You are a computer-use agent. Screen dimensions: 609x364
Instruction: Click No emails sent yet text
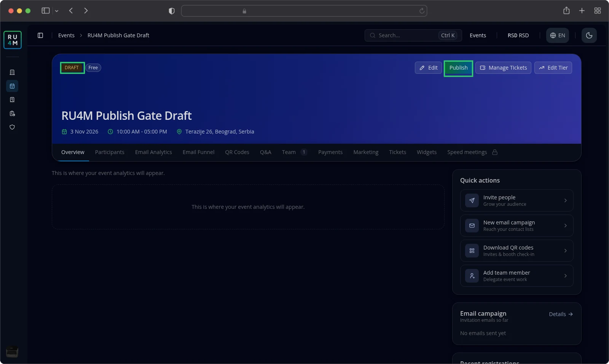(483, 333)
